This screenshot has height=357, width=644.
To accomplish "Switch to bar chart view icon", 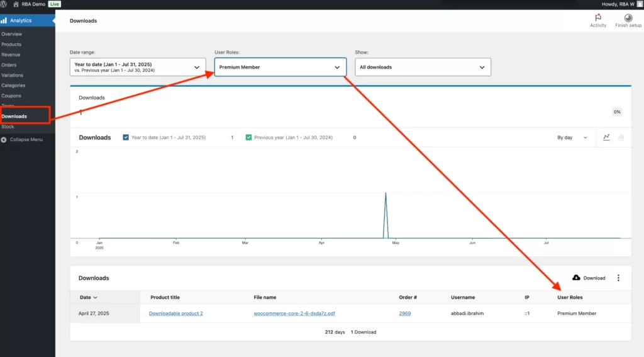I will point(621,137).
